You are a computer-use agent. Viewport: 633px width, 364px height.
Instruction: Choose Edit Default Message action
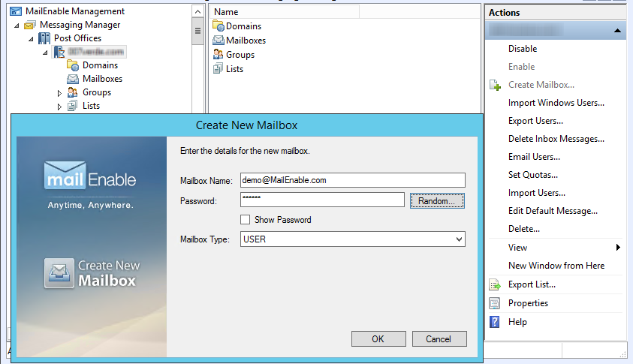(553, 211)
